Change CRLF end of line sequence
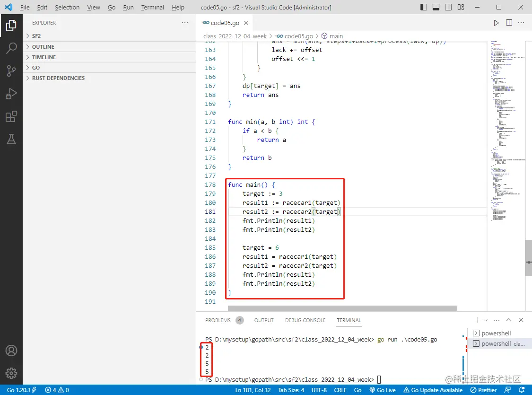This screenshot has width=532, height=395. [x=340, y=390]
